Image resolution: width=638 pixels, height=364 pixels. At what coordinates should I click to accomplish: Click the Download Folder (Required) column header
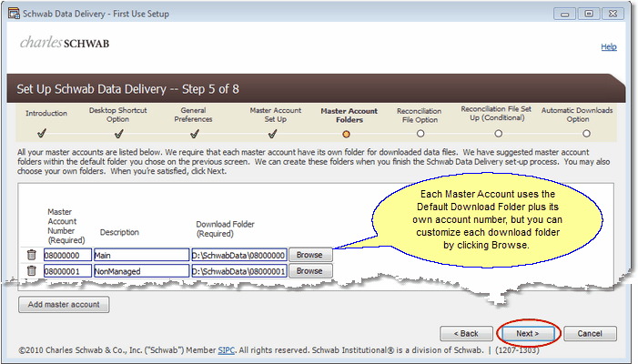[225, 229]
